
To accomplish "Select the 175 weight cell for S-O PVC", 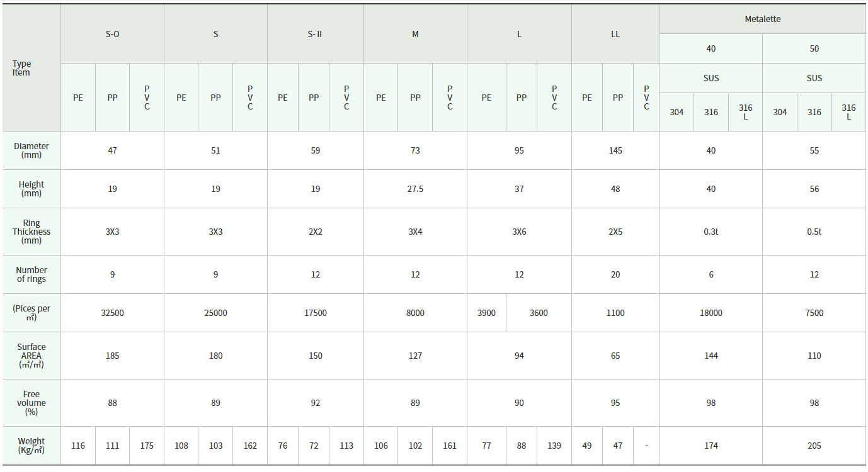I will (x=147, y=446).
